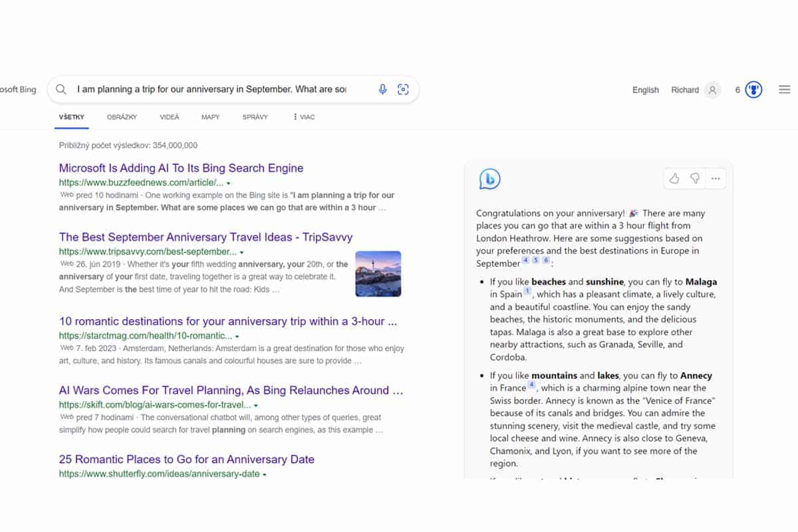The image size is (798, 532).
Task: Click the https://starctmag.com/health/10-romantic URL
Action: (x=146, y=336)
